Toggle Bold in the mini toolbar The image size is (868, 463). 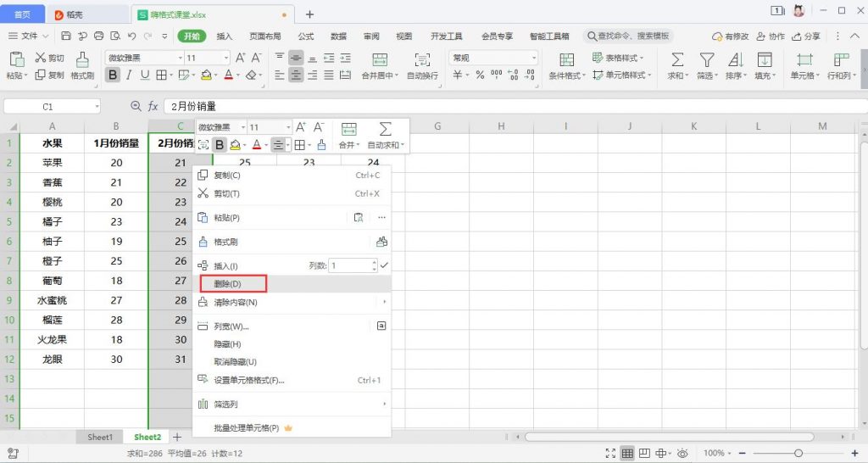coord(220,145)
